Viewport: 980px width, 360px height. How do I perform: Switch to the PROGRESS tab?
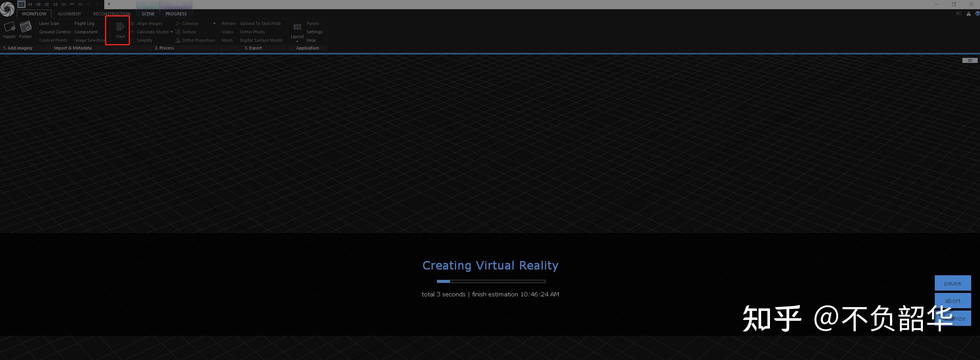(x=176, y=14)
